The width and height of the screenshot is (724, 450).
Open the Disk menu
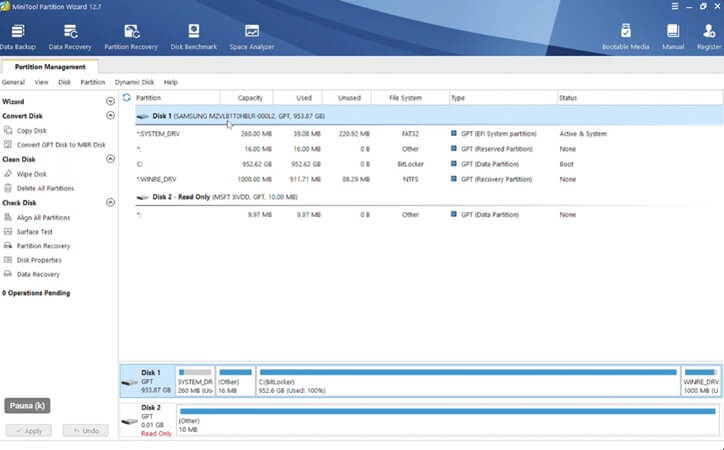[65, 82]
